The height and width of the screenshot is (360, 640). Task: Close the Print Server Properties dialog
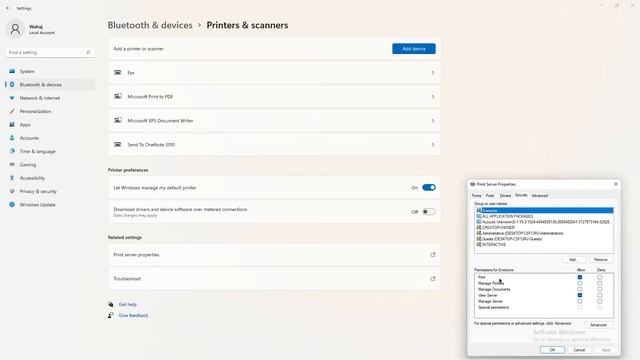point(616,184)
